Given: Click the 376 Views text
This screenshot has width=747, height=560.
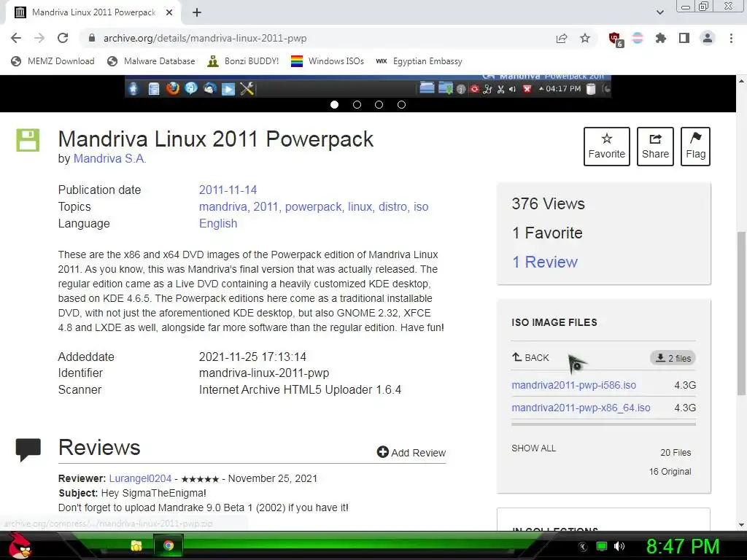Looking at the screenshot, I should [549, 204].
